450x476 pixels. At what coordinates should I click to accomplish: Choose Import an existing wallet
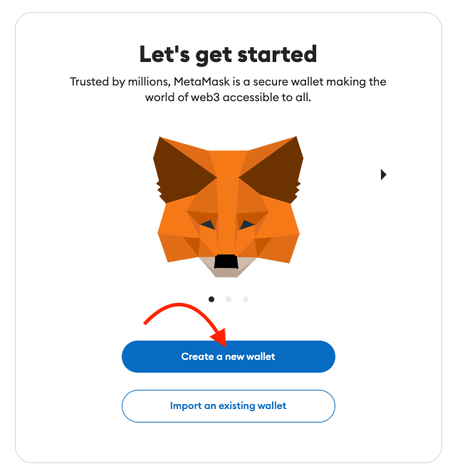point(229,406)
